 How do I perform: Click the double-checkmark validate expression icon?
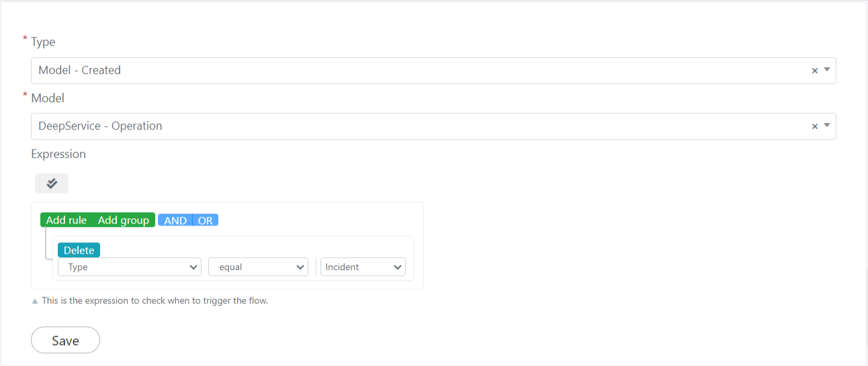click(52, 183)
